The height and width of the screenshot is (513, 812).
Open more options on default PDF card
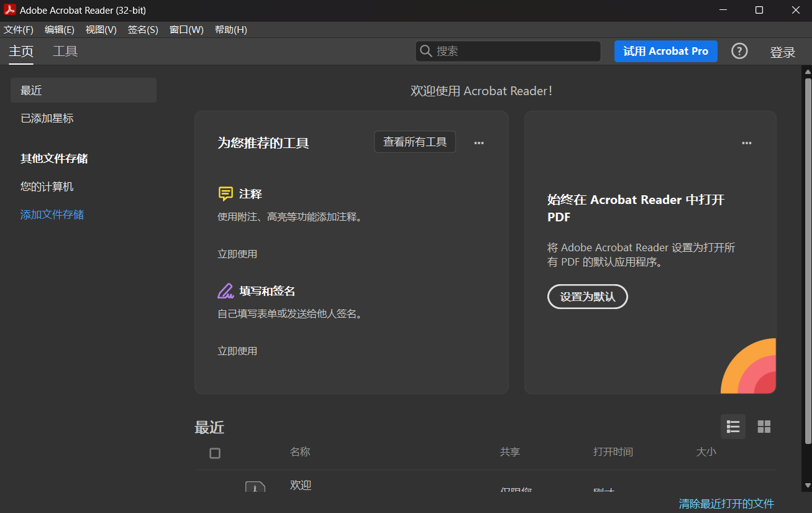point(747,142)
